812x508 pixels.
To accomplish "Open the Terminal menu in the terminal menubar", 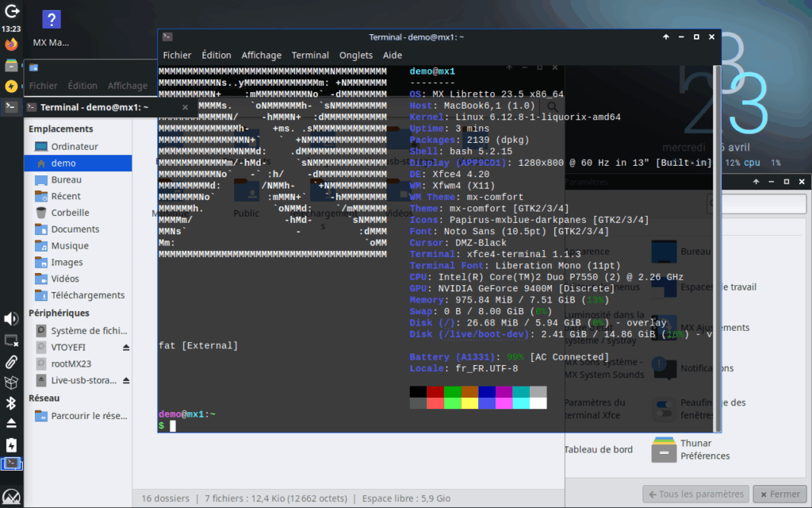I will 310,55.
